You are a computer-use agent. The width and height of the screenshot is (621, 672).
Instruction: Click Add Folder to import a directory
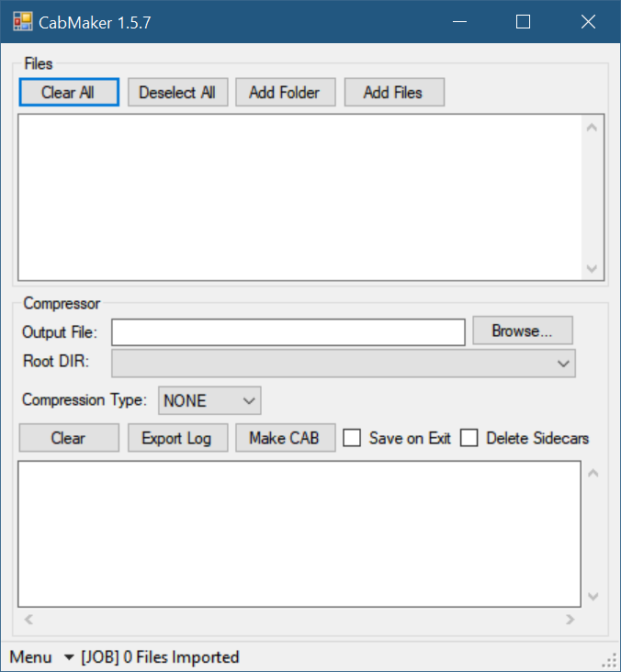click(x=285, y=93)
